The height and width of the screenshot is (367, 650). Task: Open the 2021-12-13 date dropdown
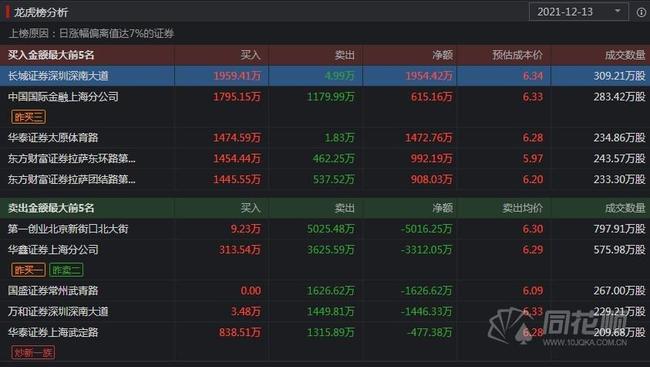579,12
